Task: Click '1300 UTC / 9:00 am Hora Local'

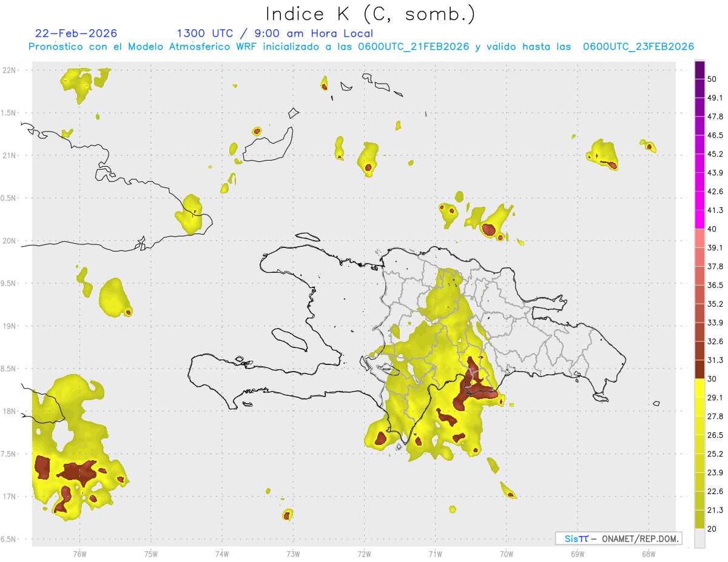Action: [275, 33]
